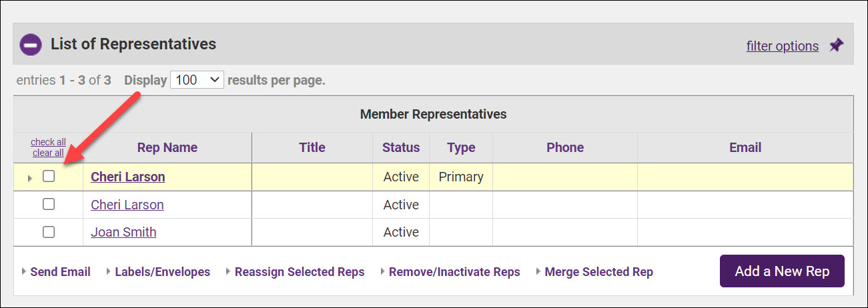Viewport: 868px width, 308px height.
Task: Select Merge Selected Rep action
Action: click(598, 272)
